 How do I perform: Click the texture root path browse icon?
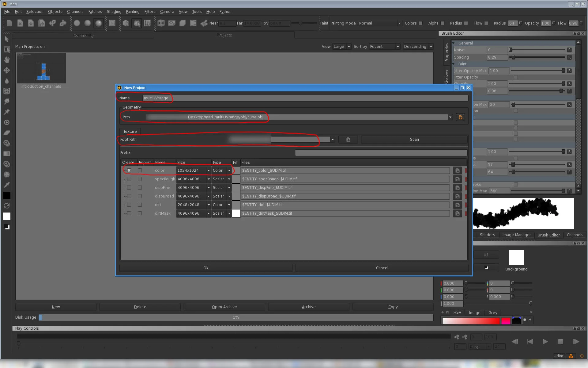click(348, 140)
